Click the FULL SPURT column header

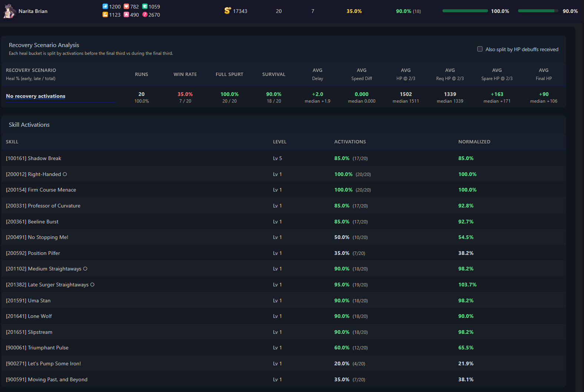229,74
